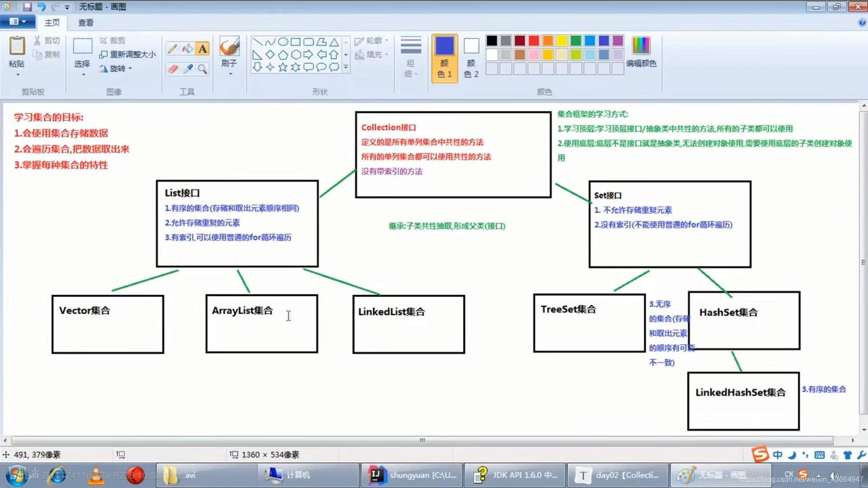Open the 计算机 Computer taskbar window
Screen dimensions: 868x488
pyautogui.click(x=308, y=475)
